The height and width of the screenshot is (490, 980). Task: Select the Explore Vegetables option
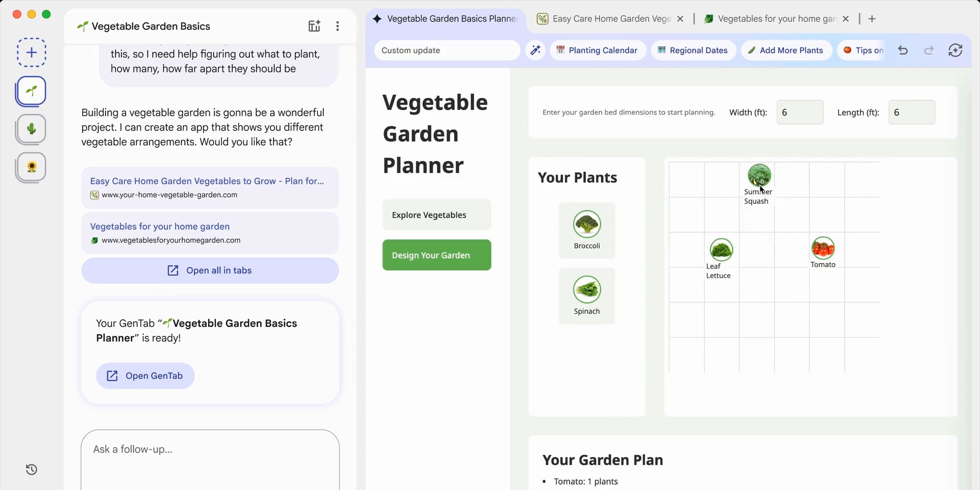point(437,215)
